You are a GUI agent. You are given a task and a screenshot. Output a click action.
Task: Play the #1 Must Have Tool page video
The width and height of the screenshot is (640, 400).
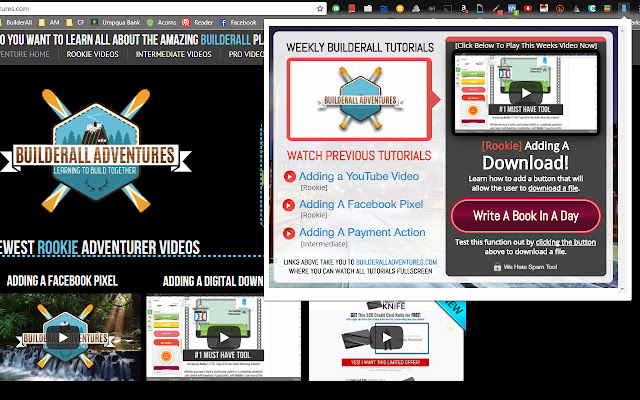(x=224, y=337)
